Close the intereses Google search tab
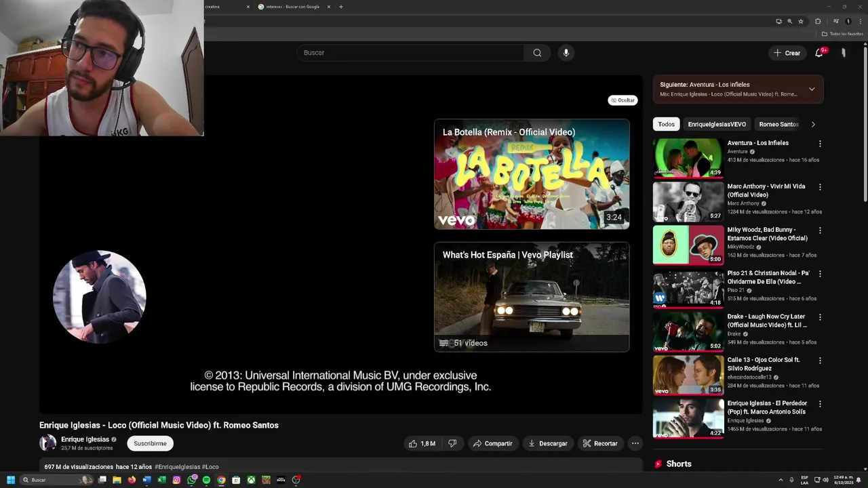The image size is (868, 488). (329, 7)
